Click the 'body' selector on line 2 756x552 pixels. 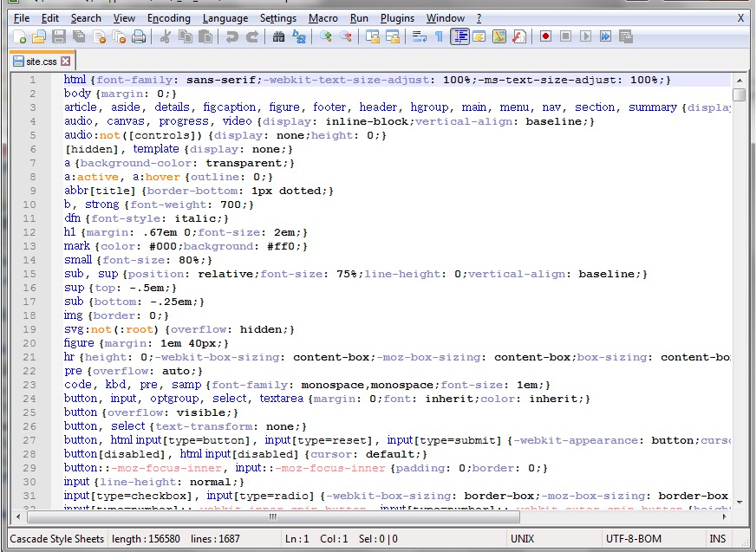tap(77, 94)
